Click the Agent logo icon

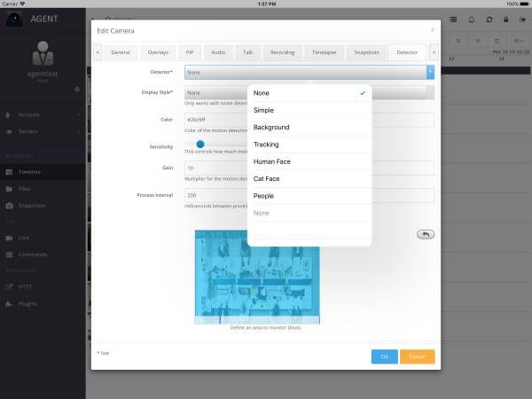(x=14, y=19)
